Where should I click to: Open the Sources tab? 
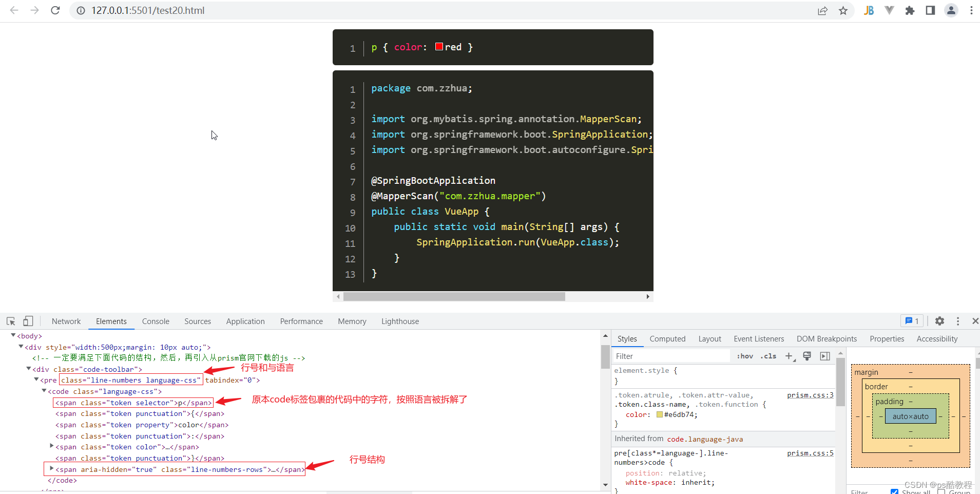coord(198,321)
